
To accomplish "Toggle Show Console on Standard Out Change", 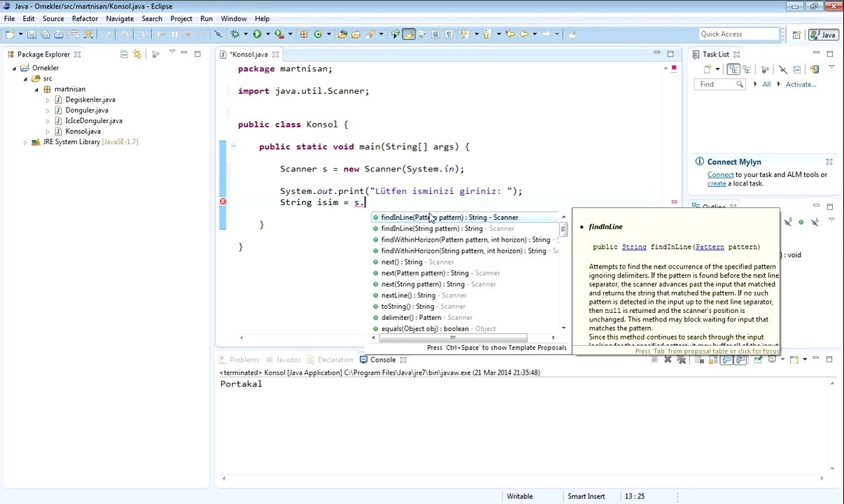I will coord(727,359).
